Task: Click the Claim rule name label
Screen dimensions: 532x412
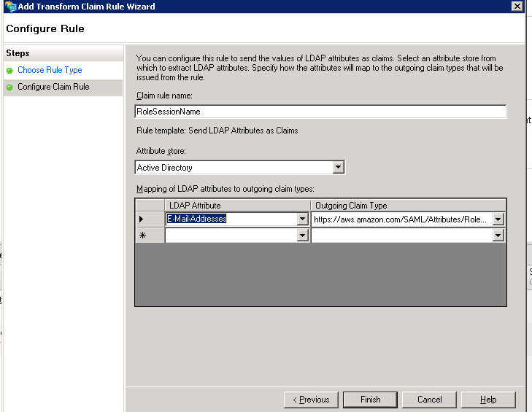Action: pos(164,96)
